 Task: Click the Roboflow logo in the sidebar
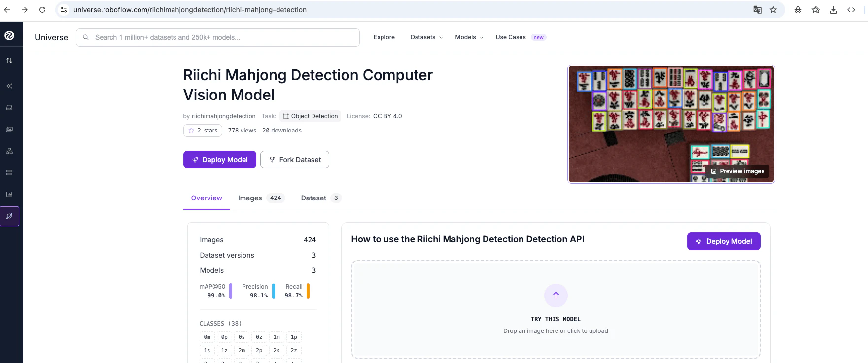pos(9,35)
